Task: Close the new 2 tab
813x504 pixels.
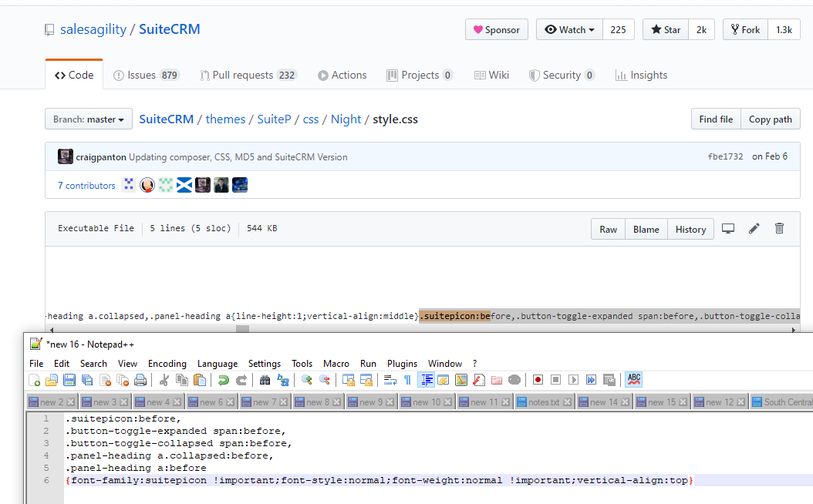Action: click(70, 402)
